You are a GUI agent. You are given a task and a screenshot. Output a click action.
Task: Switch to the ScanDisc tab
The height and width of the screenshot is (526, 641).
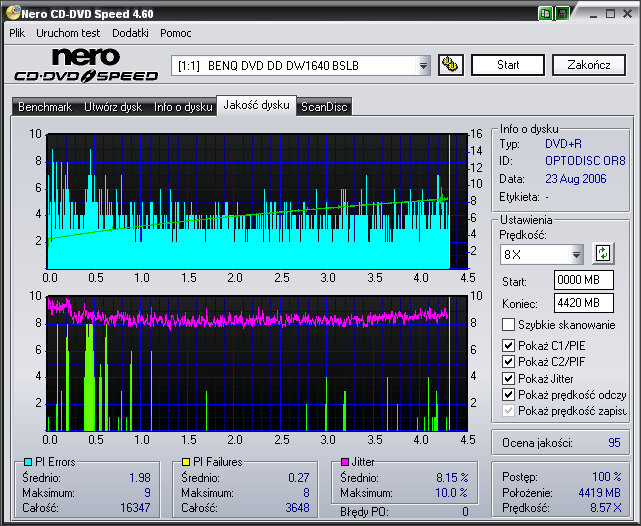324,107
